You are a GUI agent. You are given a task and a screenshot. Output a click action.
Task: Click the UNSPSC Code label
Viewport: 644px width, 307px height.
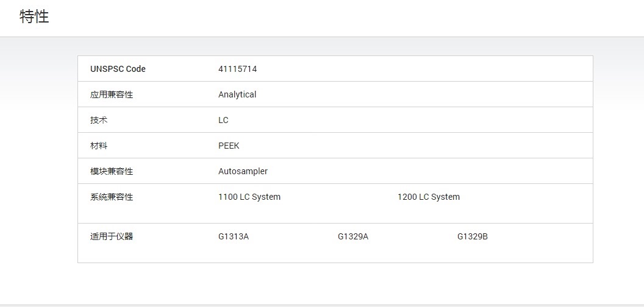pyautogui.click(x=118, y=69)
